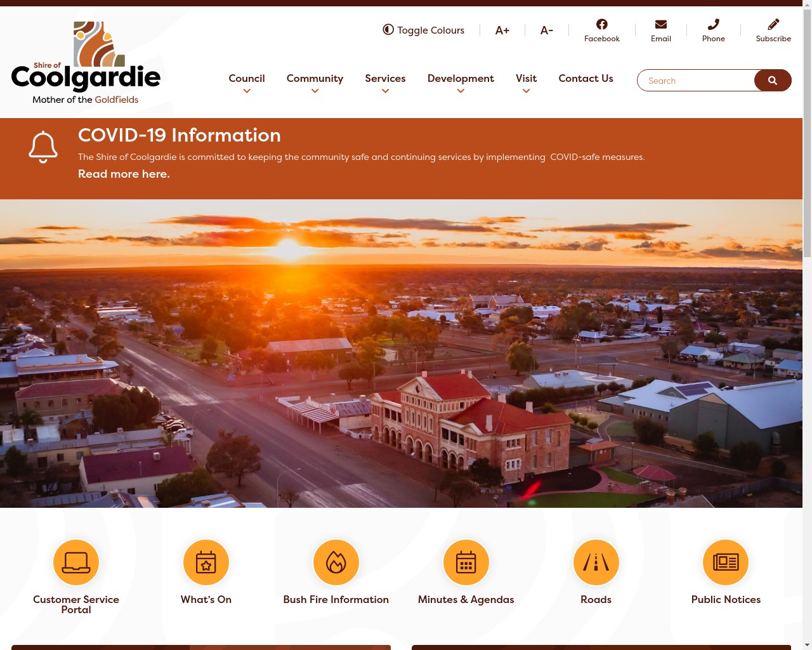Select the Roads icon
This screenshot has height=650, width=812.
pyautogui.click(x=596, y=562)
